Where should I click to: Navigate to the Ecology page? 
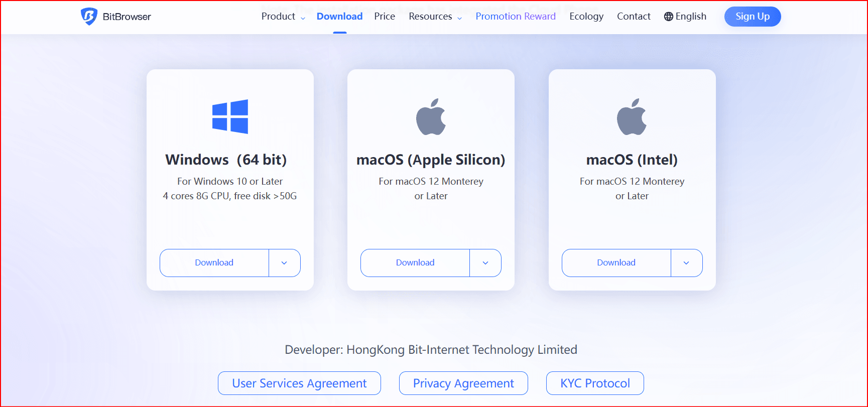click(x=586, y=17)
